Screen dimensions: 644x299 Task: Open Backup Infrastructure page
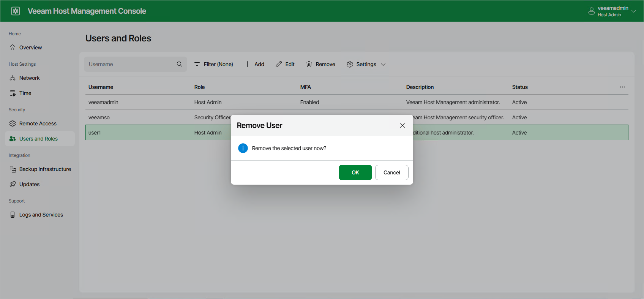(40, 169)
